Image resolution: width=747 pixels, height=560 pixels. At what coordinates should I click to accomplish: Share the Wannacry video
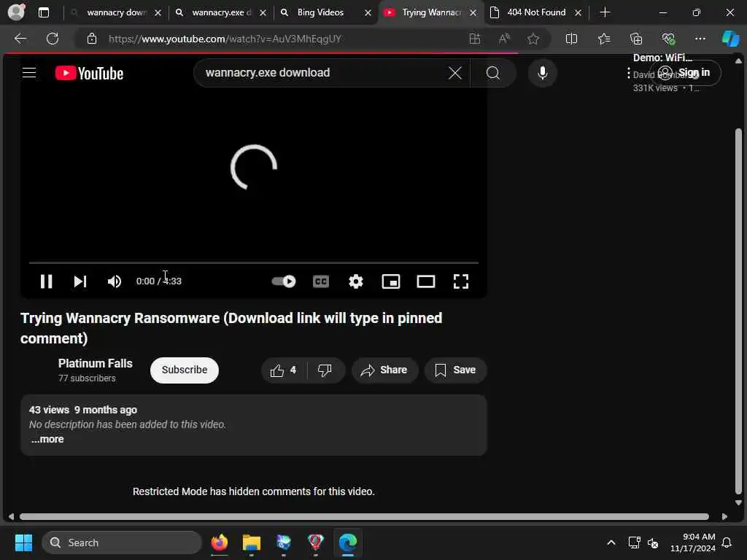point(385,370)
